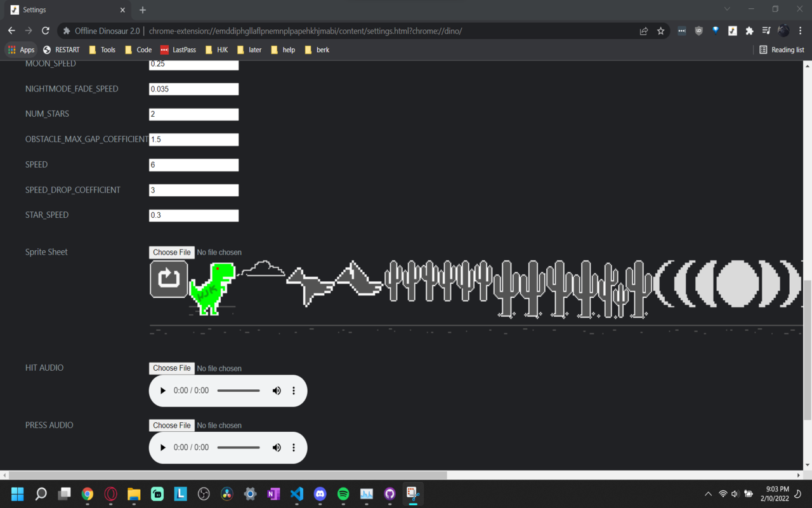Open the tab search dropdown arrow
Image resolution: width=812 pixels, height=508 pixels.
point(727,10)
